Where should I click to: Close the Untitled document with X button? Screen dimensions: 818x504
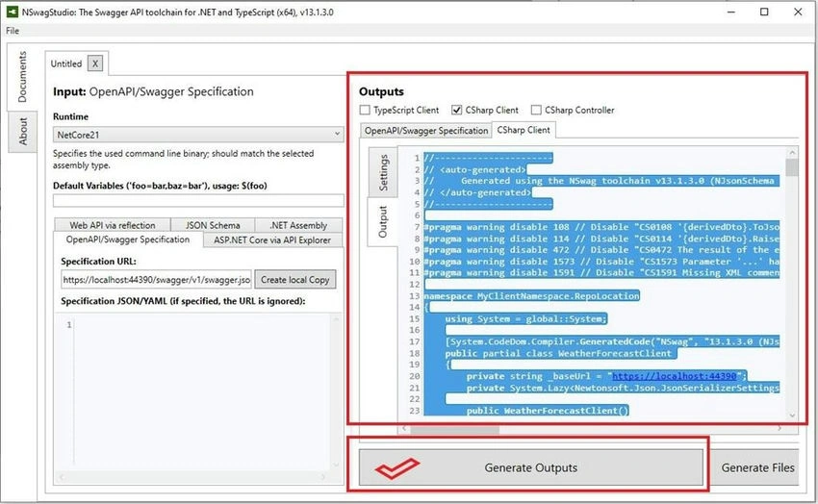[95, 63]
